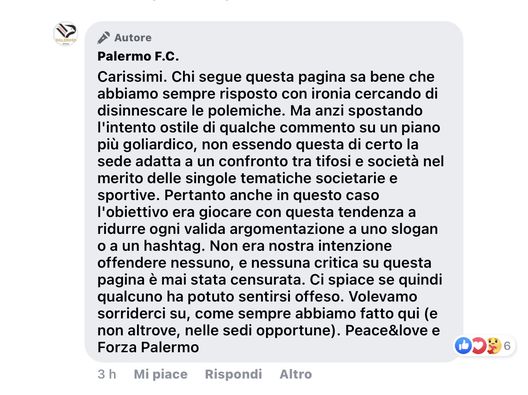Click the 3 h timestamp link
Image resolution: width=528 pixels, height=395 pixels.
click(x=107, y=374)
